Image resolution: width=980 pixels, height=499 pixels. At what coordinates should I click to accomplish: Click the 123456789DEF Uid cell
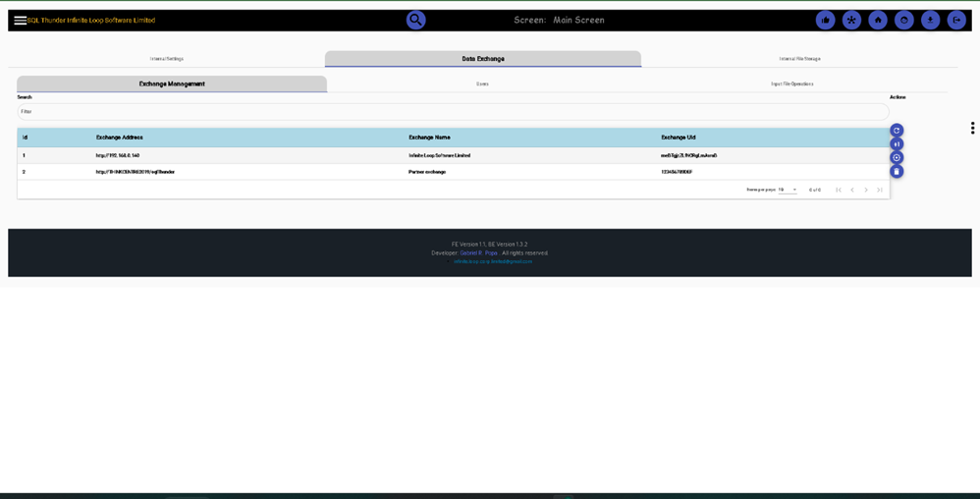tap(677, 172)
